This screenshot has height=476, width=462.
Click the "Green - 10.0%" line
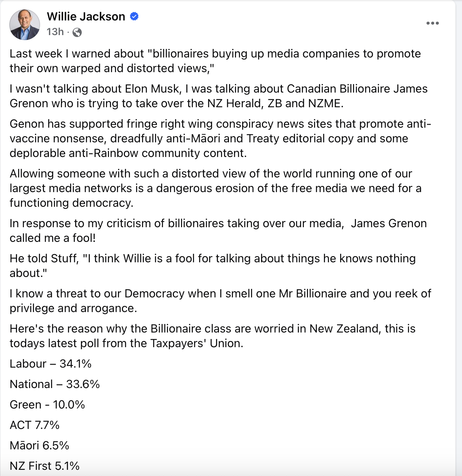tap(47, 405)
